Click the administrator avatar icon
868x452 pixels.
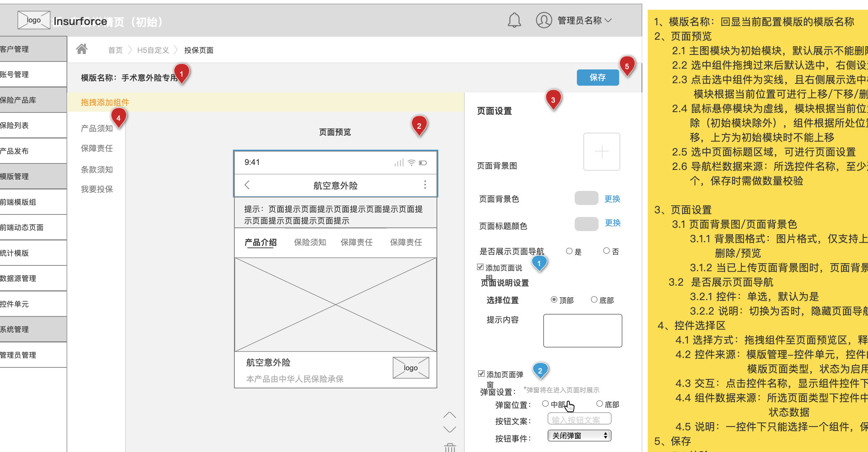click(544, 20)
